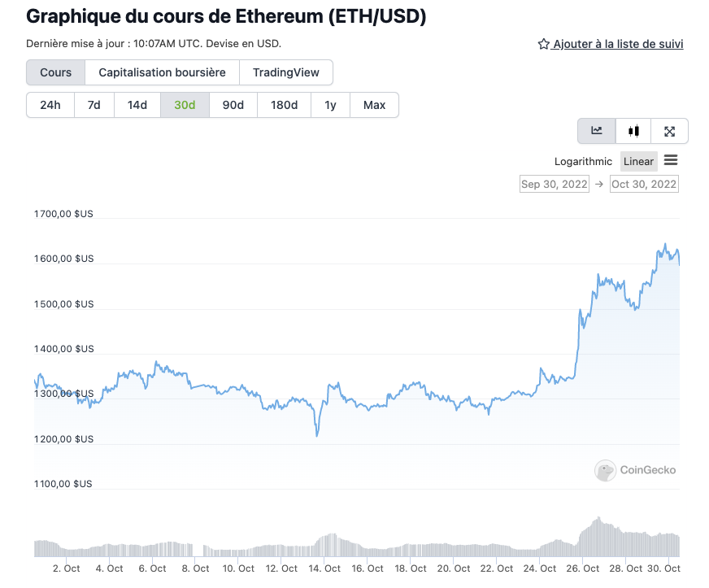This screenshot has width=709, height=588.
Task: Click the price peak near 30 Oct
Action: click(665, 244)
